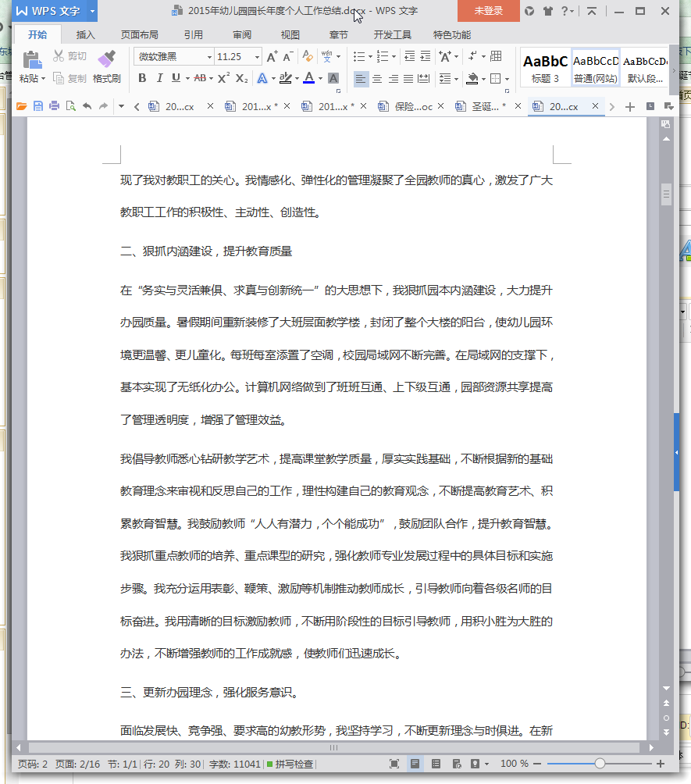Viewport: 691px width, 784px height.
Task: Click the scroll down arrow of the vertical scrollbar
Action: [x=666, y=689]
